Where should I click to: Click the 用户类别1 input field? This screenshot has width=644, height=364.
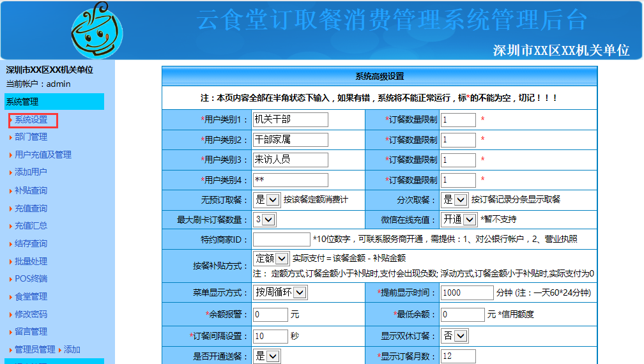click(290, 119)
